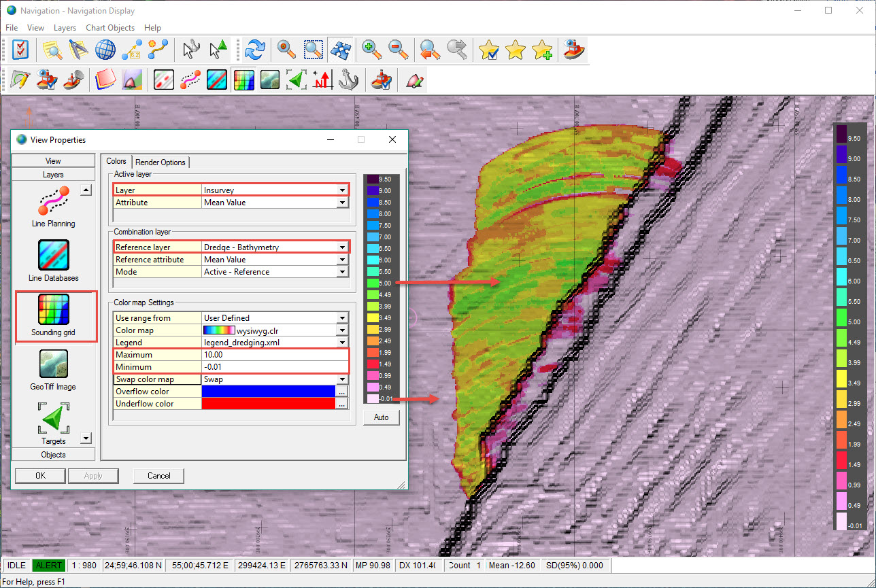
Task: Click the star with green plus icon
Action: (542, 50)
